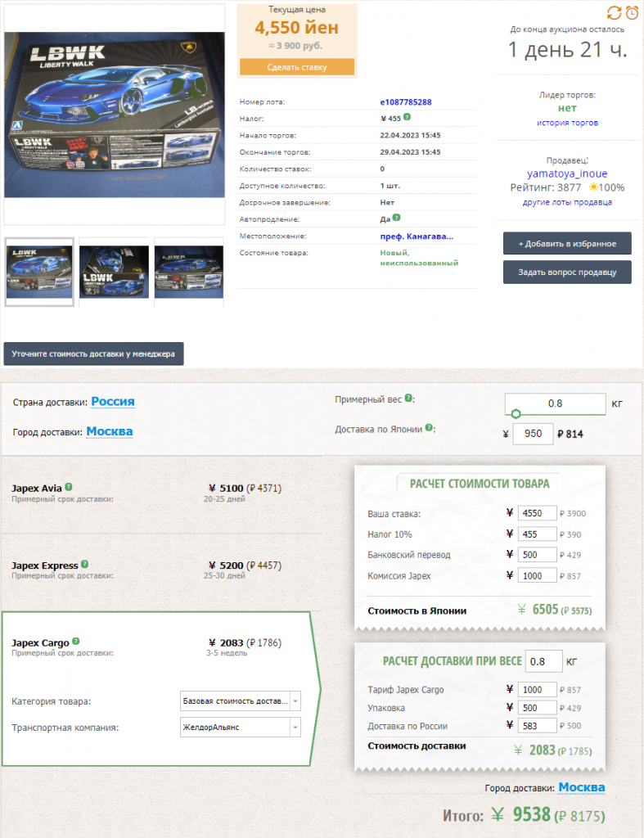Click help icon next to Налог
This screenshot has height=838, width=644.
click(x=408, y=118)
